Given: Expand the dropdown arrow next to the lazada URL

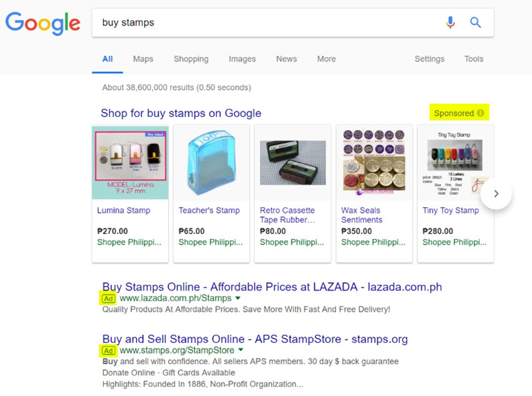Looking at the screenshot, I should 238,298.
